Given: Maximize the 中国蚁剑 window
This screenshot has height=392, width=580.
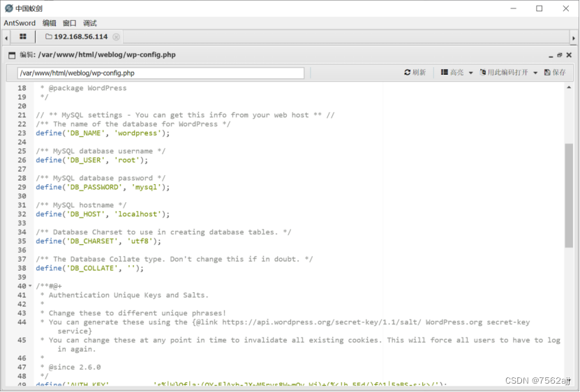Looking at the screenshot, I should point(540,8).
